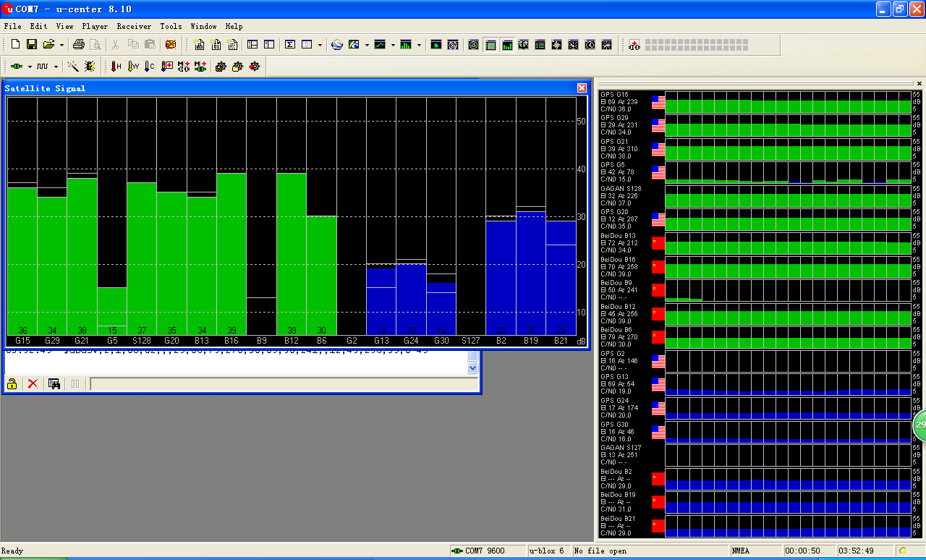This screenshot has height=560, width=926.
Task: Toggle the Watch clock docking window
Action: (590, 45)
